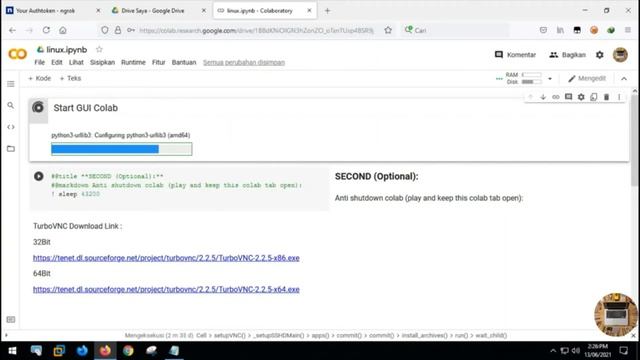Image resolution: width=640 pixels, height=360 pixels.
Task: Open the Pocket save icon in toolbar
Action: click(x=543, y=30)
